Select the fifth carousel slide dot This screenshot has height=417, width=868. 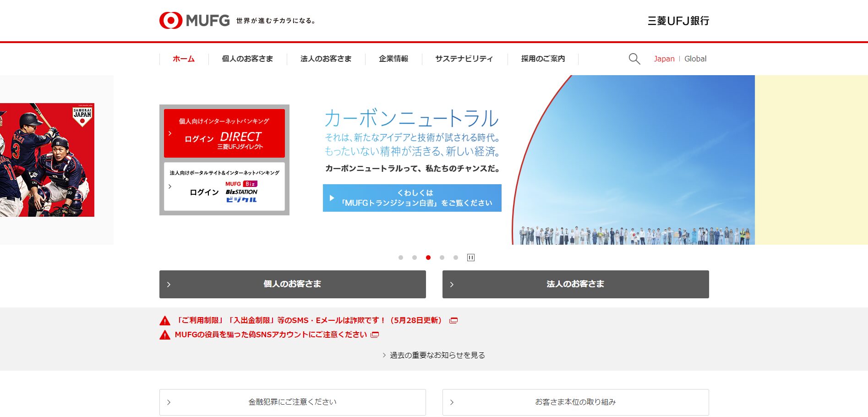coord(456,258)
